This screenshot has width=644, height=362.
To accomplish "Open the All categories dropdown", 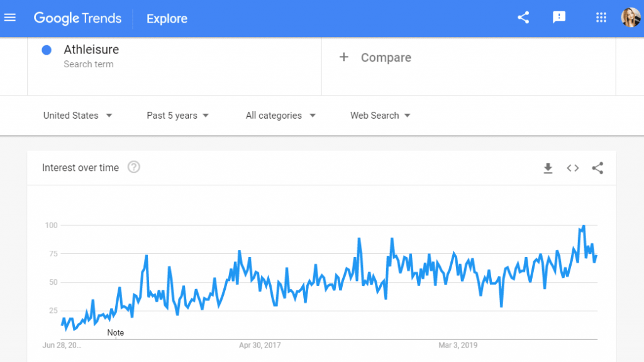I will click(x=280, y=116).
